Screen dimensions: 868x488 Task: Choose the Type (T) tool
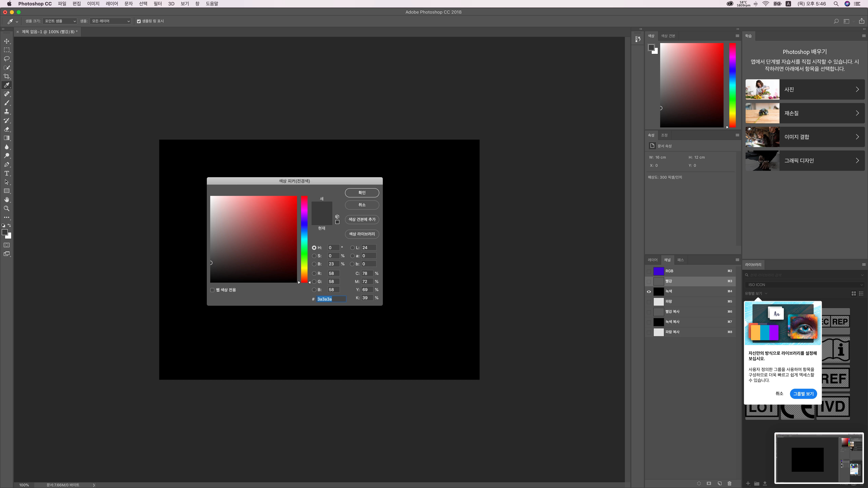(x=6, y=174)
